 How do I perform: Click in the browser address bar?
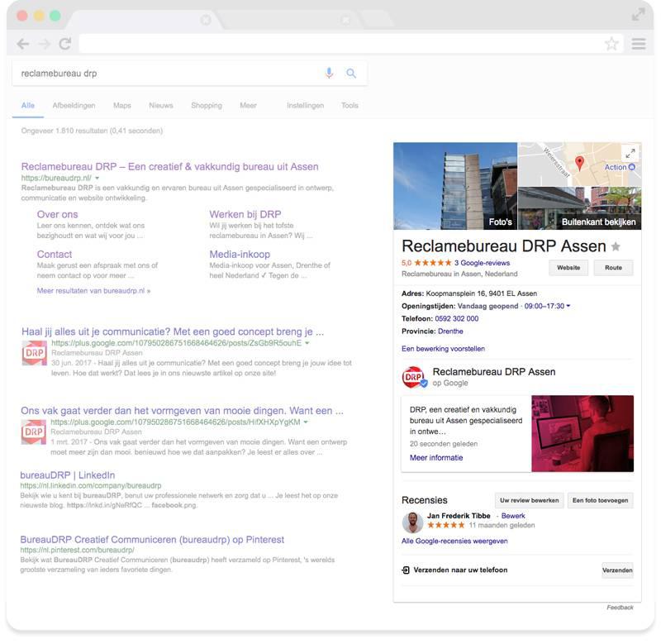tap(350, 44)
